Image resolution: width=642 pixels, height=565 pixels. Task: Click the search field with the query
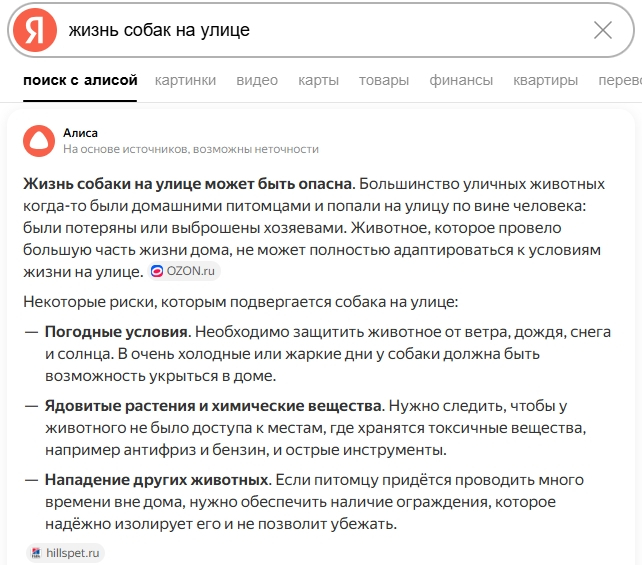point(320,30)
